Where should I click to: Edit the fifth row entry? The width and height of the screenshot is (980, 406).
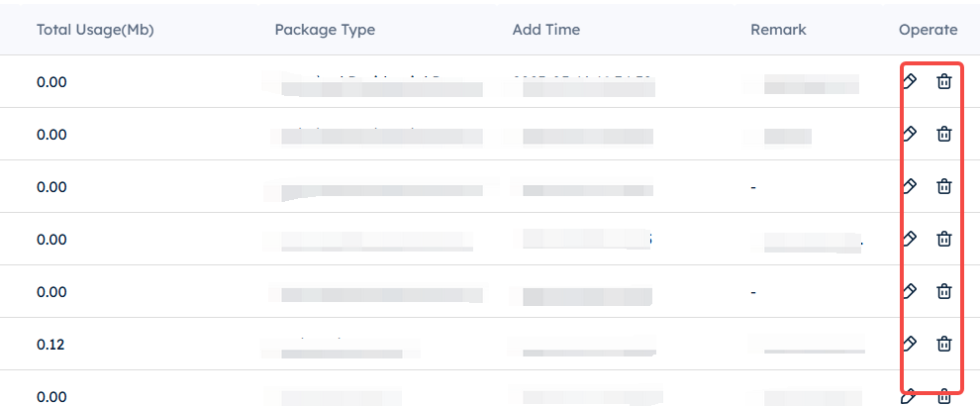(910, 291)
